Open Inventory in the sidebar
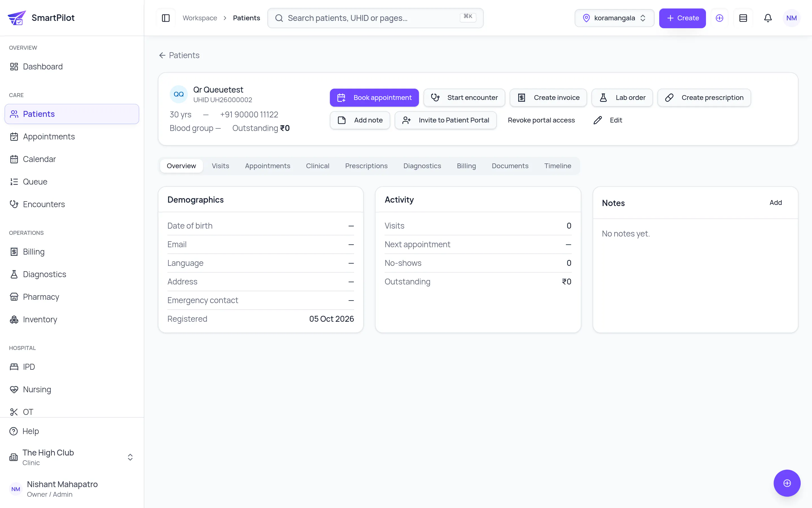 pyautogui.click(x=72, y=319)
